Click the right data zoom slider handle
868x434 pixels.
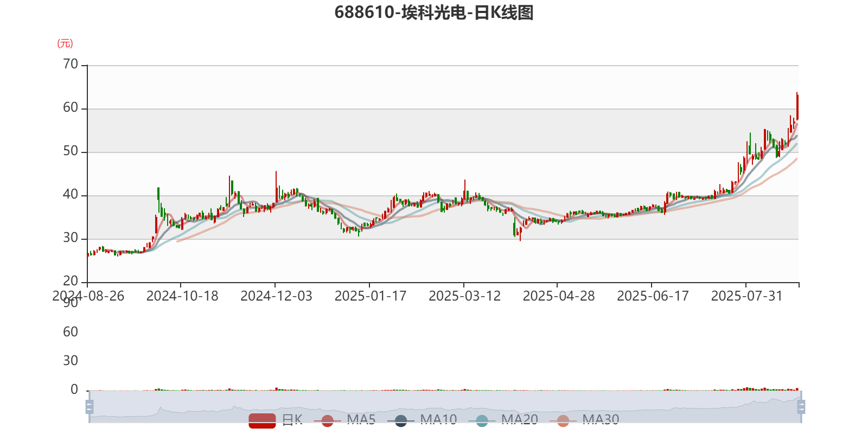tap(801, 407)
